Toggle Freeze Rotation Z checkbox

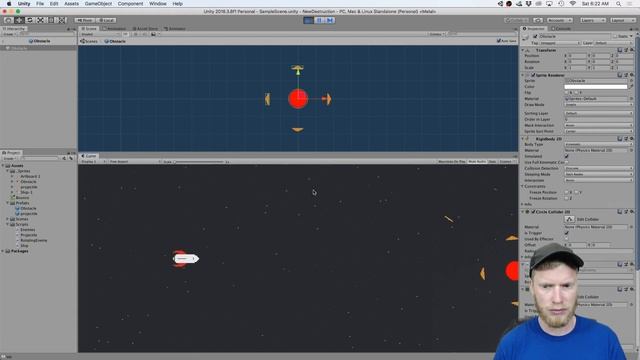tap(567, 198)
